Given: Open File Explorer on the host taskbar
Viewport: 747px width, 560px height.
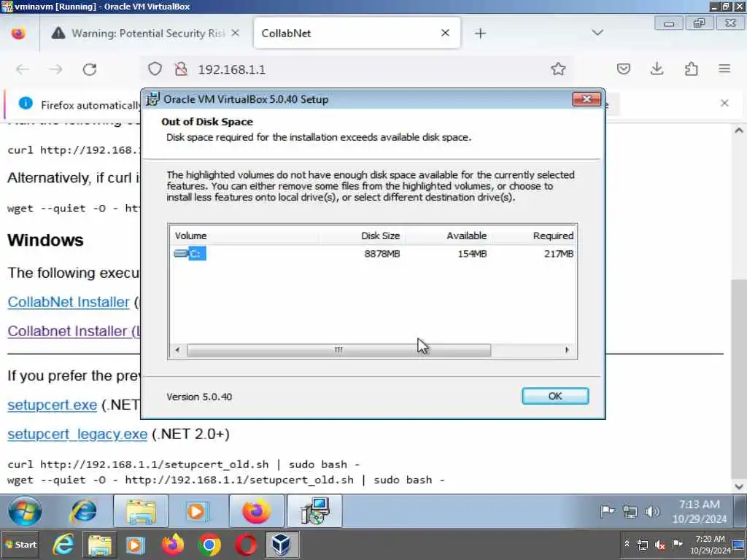Looking at the screenshot, I should (x=99, y=544).
